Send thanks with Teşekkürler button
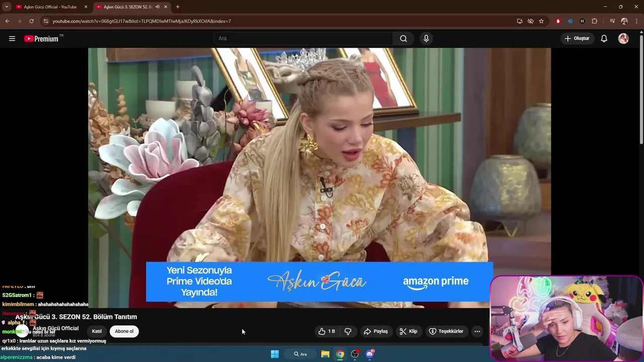Screen dimensions: 644x362 tap(446, 331)
